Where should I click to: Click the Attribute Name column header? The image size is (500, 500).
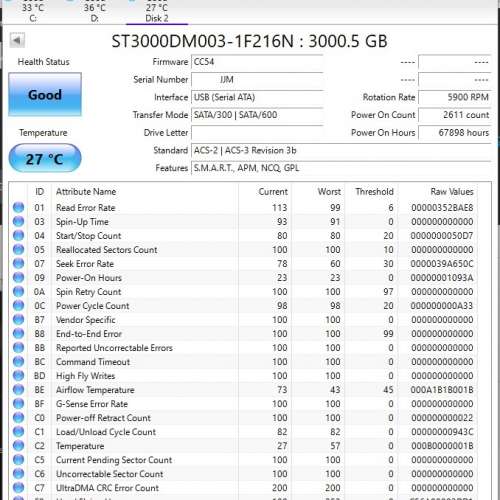click(86, 192)
